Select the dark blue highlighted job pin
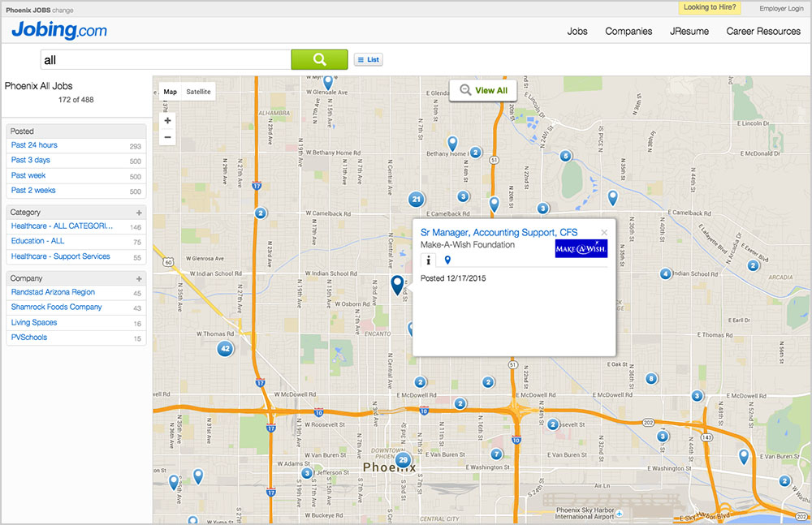Screen dimensions: 812x525 [397, 284]
